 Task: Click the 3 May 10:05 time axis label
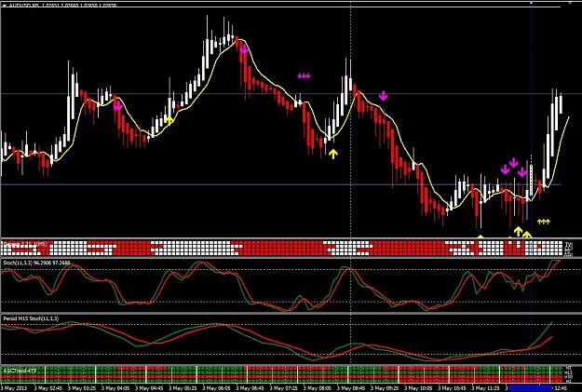(x=419, y=388)
